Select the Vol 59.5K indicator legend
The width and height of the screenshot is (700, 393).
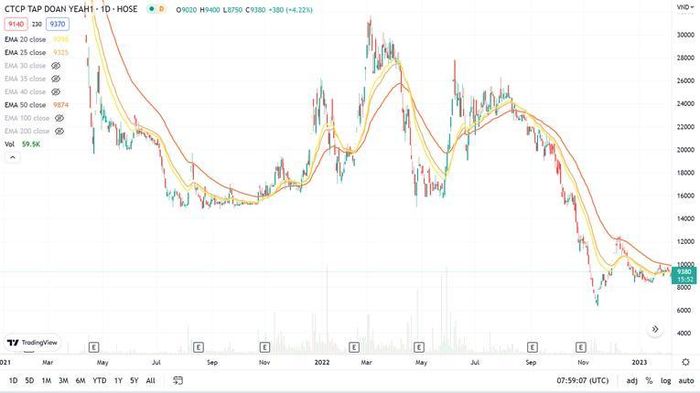(x=22, y=144)
